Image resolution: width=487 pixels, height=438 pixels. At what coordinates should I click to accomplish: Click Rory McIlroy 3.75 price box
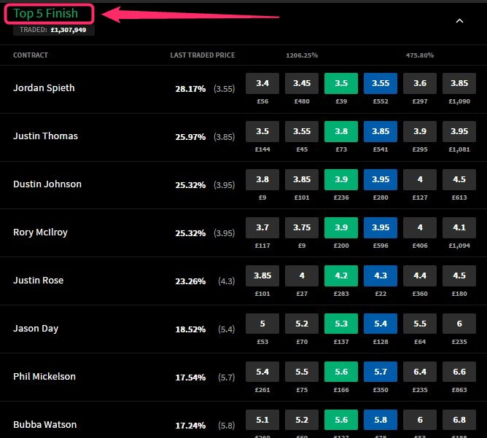coord(302,228)
